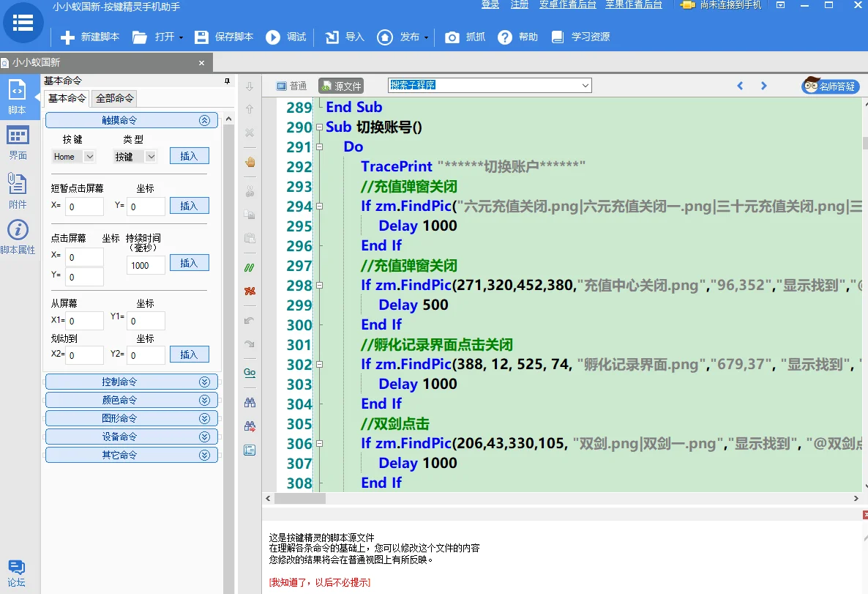Select the Attachments (附件) sidebar icon
The height and width of the screenshot is (594, 868).
(17, 190)
